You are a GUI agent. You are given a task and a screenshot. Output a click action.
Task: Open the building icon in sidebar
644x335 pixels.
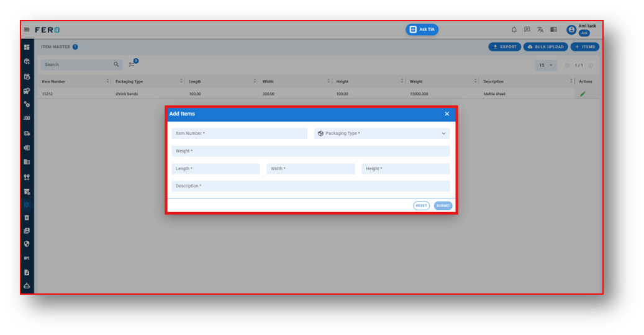pyautogui.click(x=27, y=162)
